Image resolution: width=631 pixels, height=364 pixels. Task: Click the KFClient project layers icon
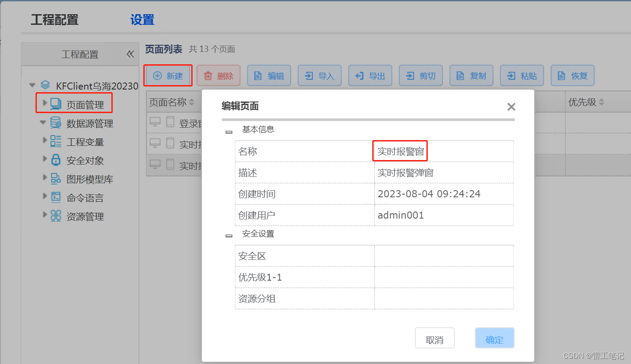(45, 85)
